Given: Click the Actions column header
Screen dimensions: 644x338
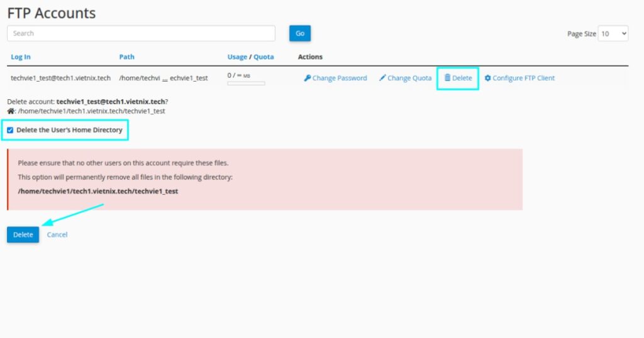Looking at the screenshot, I should click(310, 57).
